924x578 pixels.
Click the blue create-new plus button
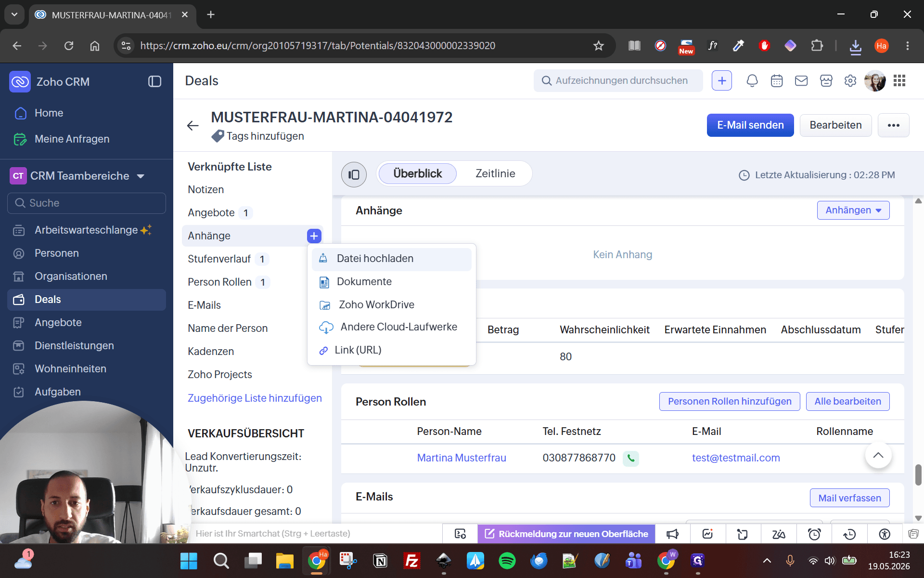point(722,81)
